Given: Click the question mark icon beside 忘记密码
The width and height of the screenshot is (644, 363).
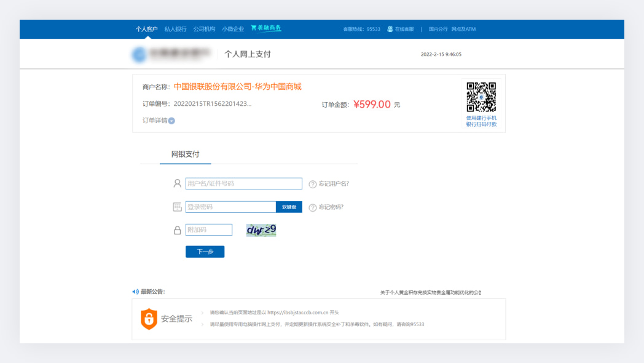Looking at the screenshot, I should pyautogui.click(x=312, y=208).
